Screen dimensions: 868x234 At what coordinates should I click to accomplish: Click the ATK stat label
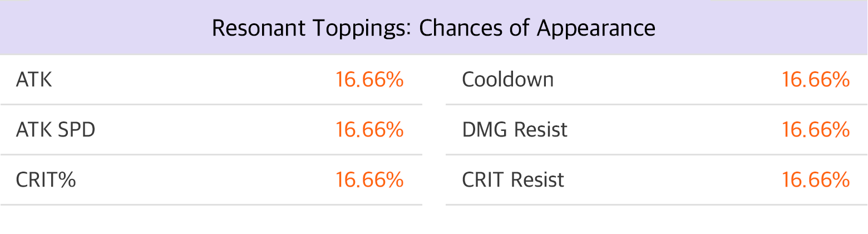click(x=34, y=80)
